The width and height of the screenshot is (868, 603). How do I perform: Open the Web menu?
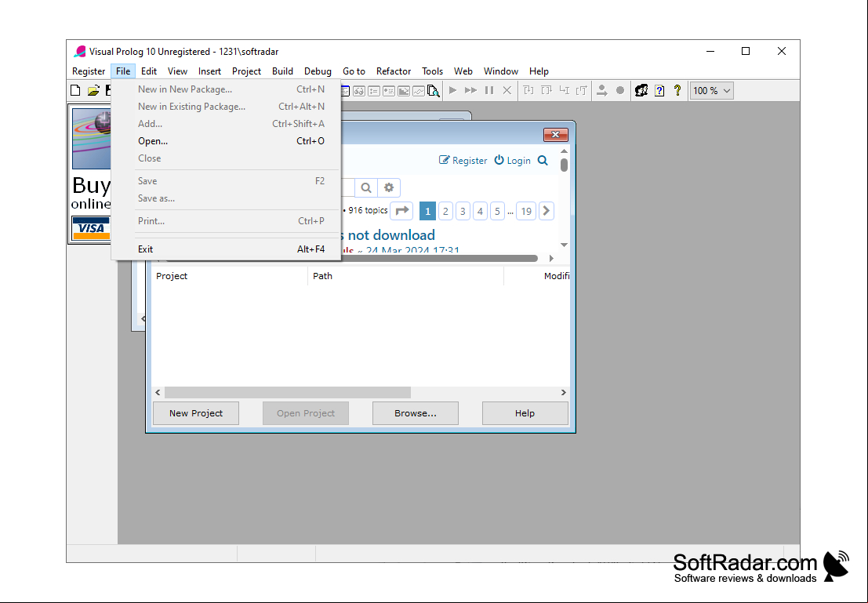pos(463,71)
